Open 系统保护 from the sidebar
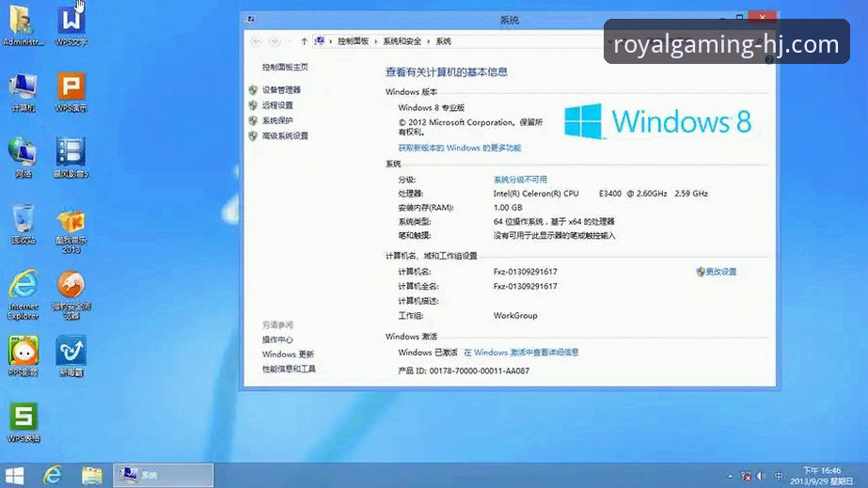The height and width of the screenshot is (488, 868). (277, 120)
